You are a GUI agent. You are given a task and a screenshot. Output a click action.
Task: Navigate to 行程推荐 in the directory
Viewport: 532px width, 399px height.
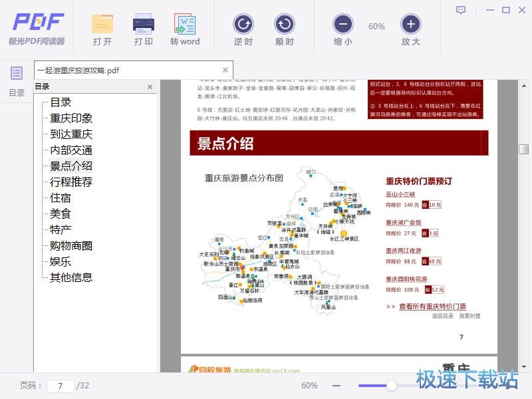point(70,182)
